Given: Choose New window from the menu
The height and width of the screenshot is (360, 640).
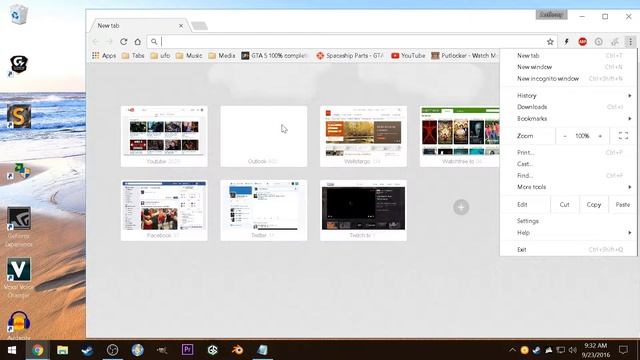Looking at the screenshot, I should (x=568, y=67).
